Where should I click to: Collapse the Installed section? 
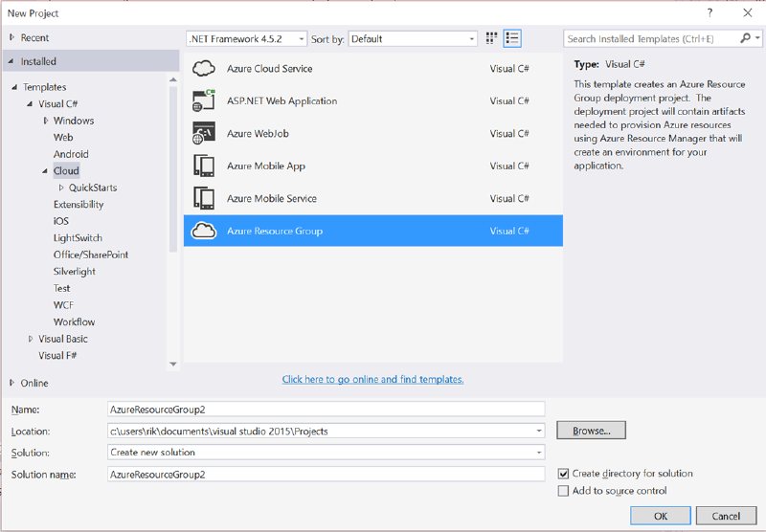(11, 61)
